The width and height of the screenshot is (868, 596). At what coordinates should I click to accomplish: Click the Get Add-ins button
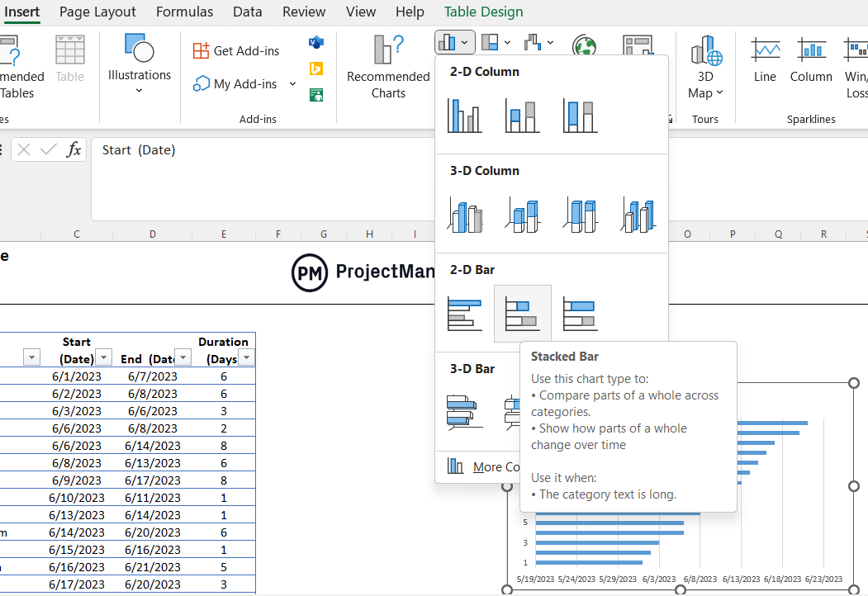(x=238, y=50)
